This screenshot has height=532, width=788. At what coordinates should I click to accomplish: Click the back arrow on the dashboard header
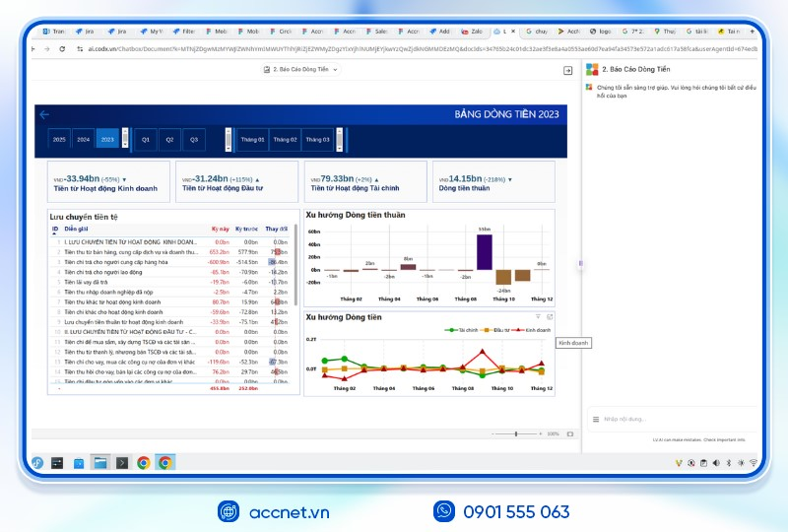point(44,114)
